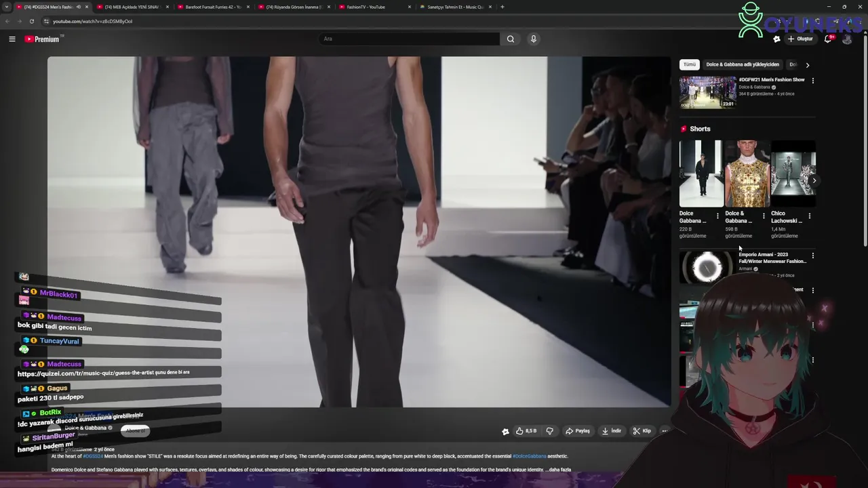The height and width of the screenshot is (488, 868).
Task: Dislike the video
Action: pos(550,430)
